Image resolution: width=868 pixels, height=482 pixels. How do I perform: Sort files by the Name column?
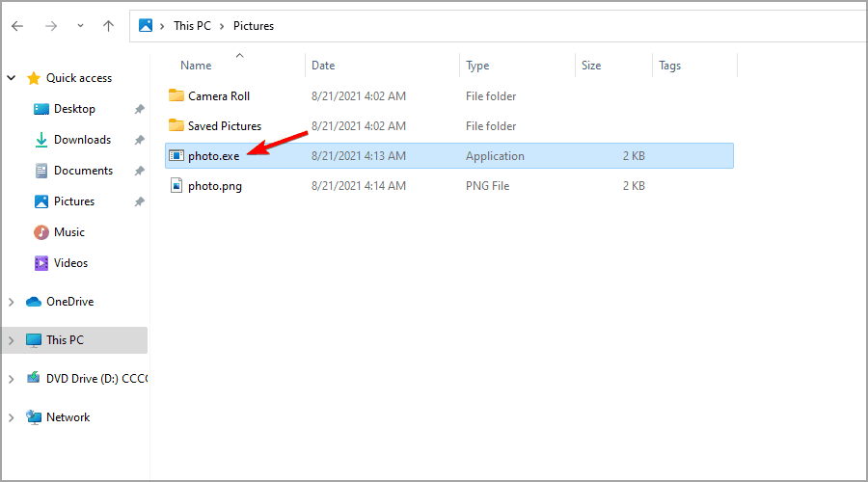(x=196, y=66)
